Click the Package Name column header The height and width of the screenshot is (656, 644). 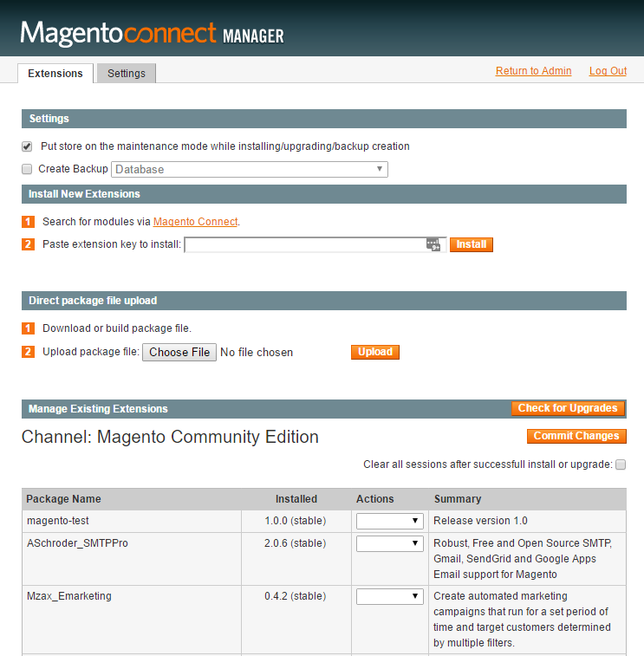63,499
